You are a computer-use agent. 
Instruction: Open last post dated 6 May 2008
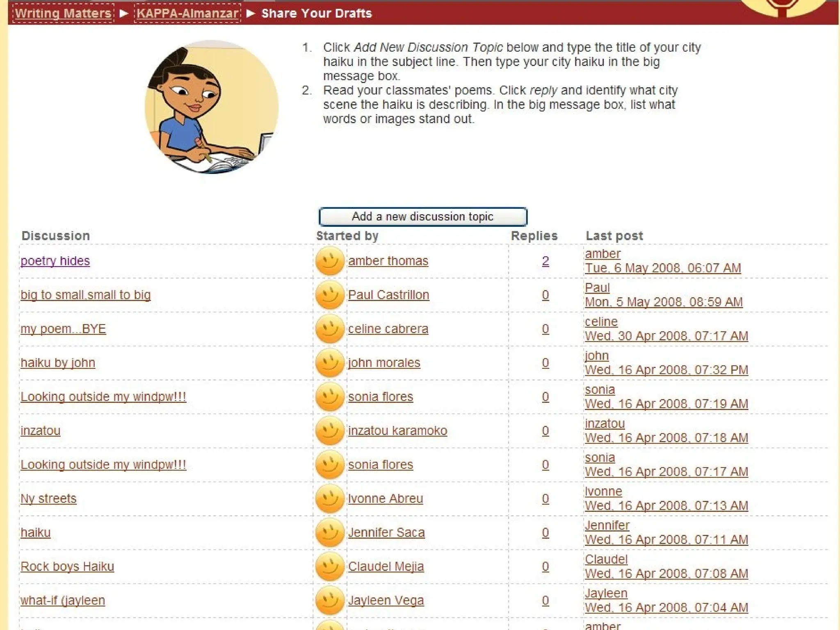tap(662, 268)
